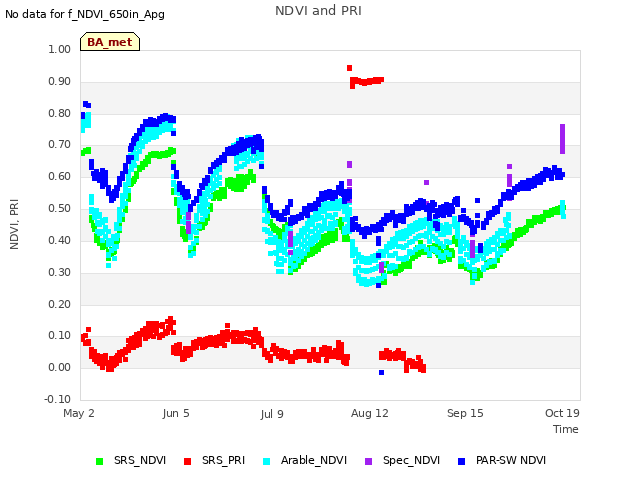The image size is (640, 480).
Task: Click the tall purple Spec_NDVI bar near Oct 19
Action: pyautogui.click(x=562, y=139)
